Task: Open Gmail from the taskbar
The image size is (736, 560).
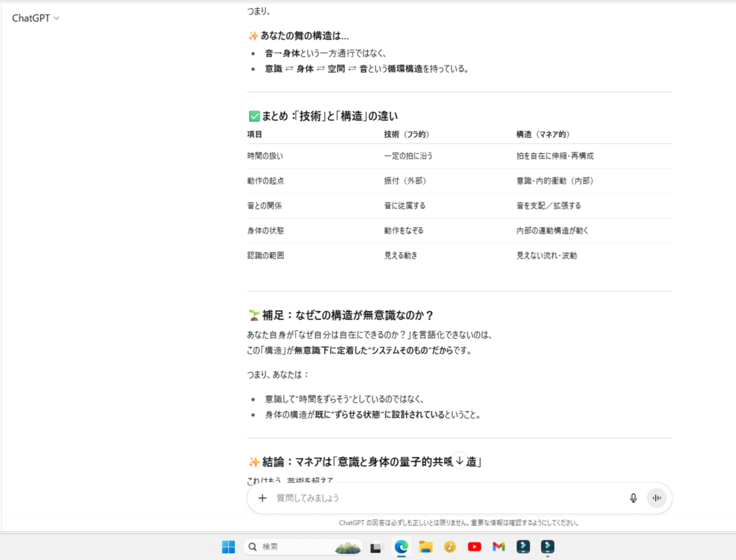Action: coord(499,546)
